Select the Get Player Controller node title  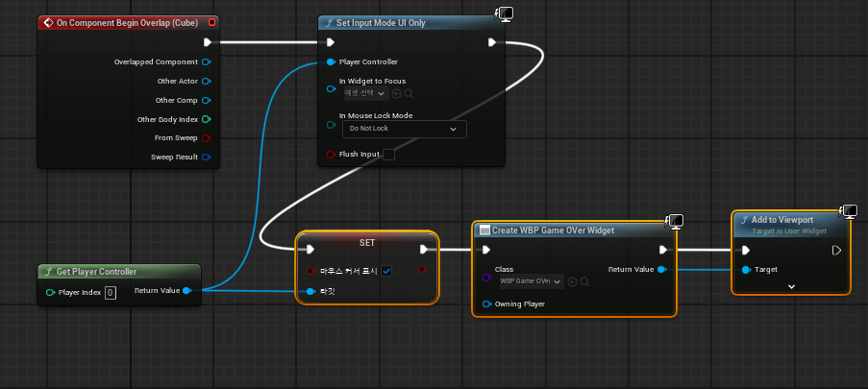97,272
